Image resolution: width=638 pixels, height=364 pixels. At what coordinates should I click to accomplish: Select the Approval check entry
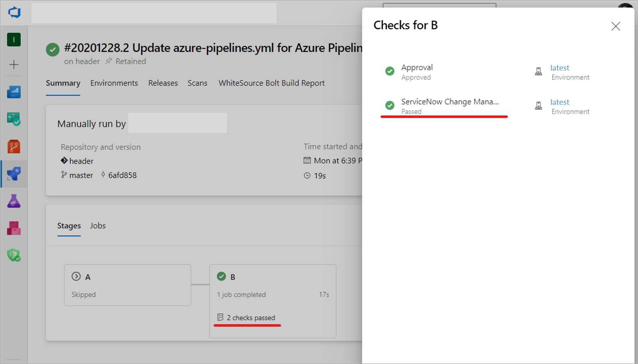pyautogui.click(x=417, y=67)
